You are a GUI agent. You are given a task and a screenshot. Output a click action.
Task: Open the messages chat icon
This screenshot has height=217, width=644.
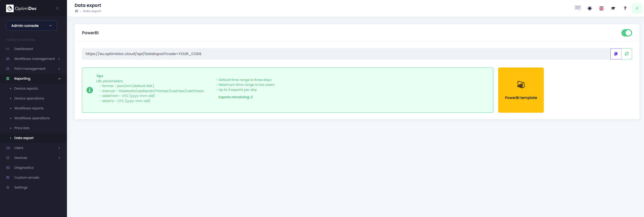coord(578,8)
